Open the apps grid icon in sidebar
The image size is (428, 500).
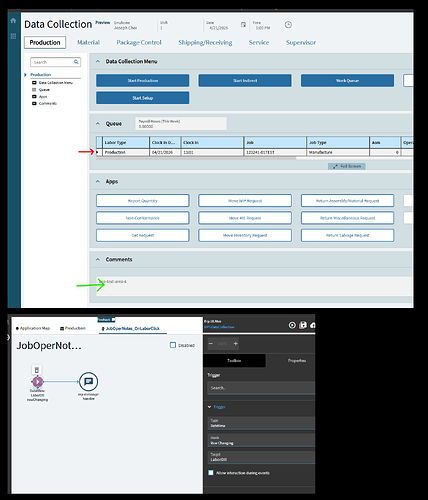coord(13,36)
